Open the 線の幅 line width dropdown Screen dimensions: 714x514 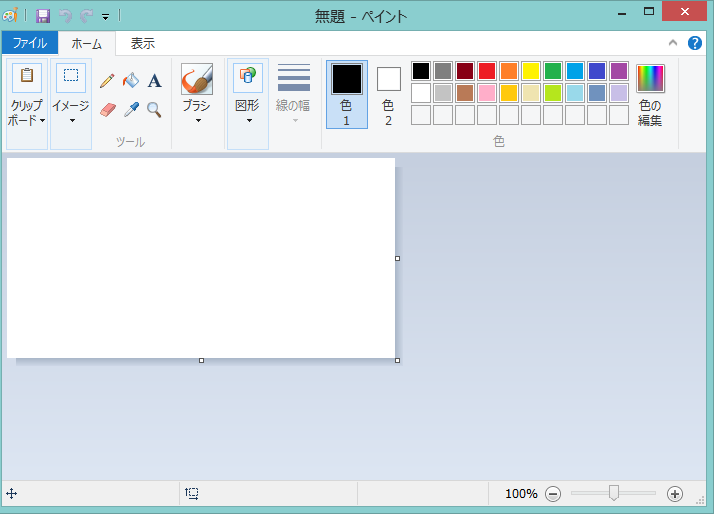293,94
